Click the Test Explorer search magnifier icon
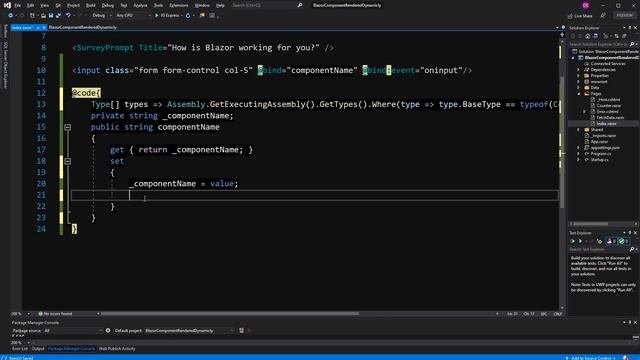Image resolution: width=640 pixels, height=360 pixels. tap(632, 249)
